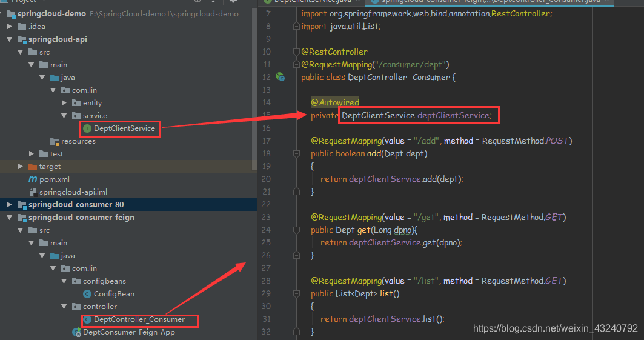The height and width of the screenshot is (340, 644).
Task: Toggle the imports fold marker at line 7
Action: coord(296,26)
